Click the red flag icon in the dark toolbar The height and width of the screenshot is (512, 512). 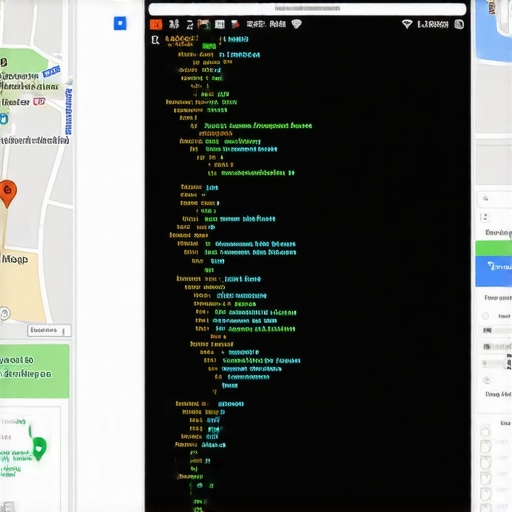tap(235, 24)
